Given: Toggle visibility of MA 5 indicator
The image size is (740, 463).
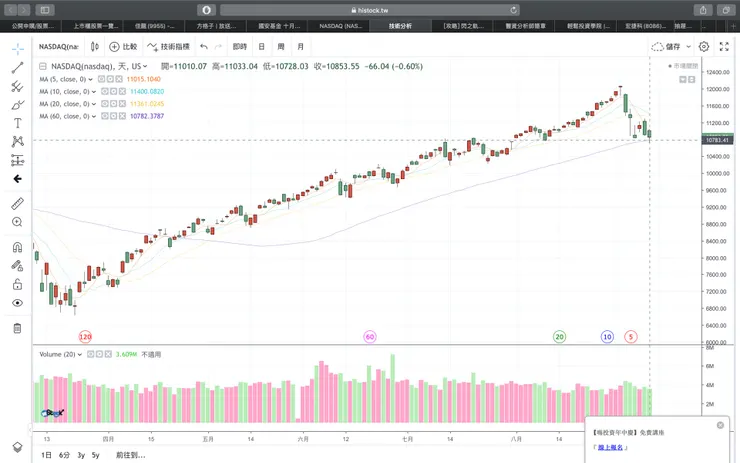Looking at the screenshot, I should (x=101, y=79).
